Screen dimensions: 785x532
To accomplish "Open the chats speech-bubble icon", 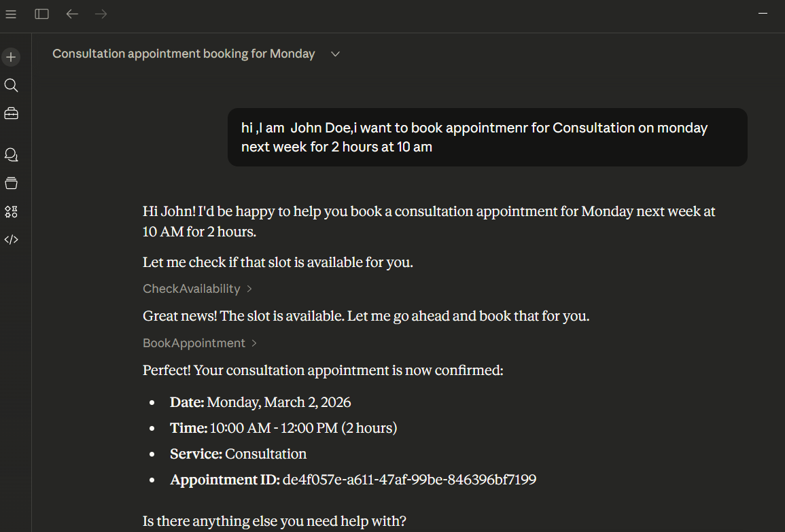I will click(x=11, y=155).
